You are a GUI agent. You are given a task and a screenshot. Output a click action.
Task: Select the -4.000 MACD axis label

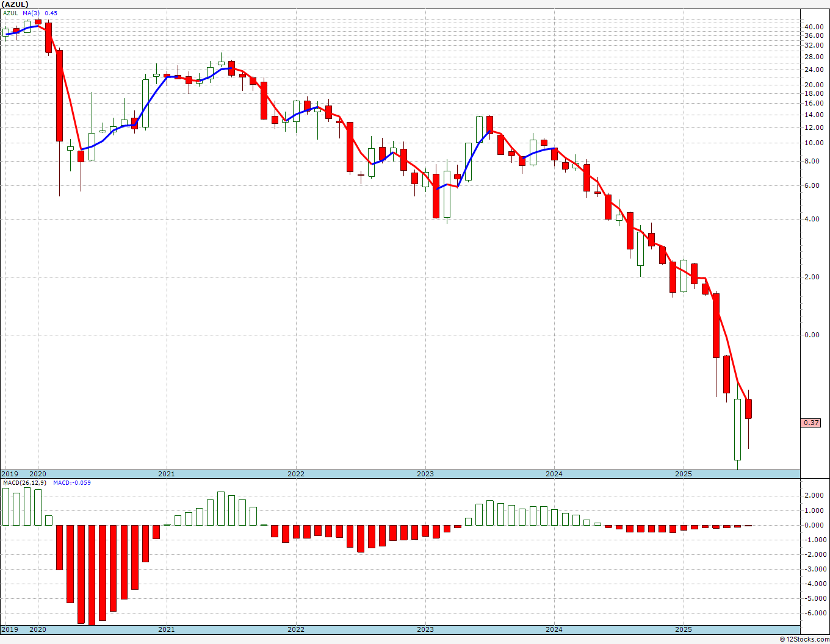814,584
